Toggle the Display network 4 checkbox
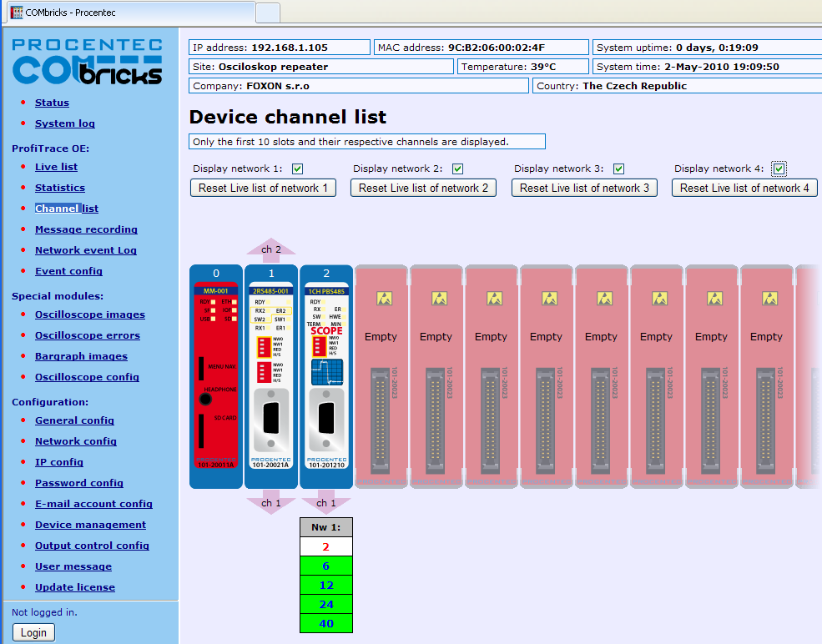 pos(779,169)
